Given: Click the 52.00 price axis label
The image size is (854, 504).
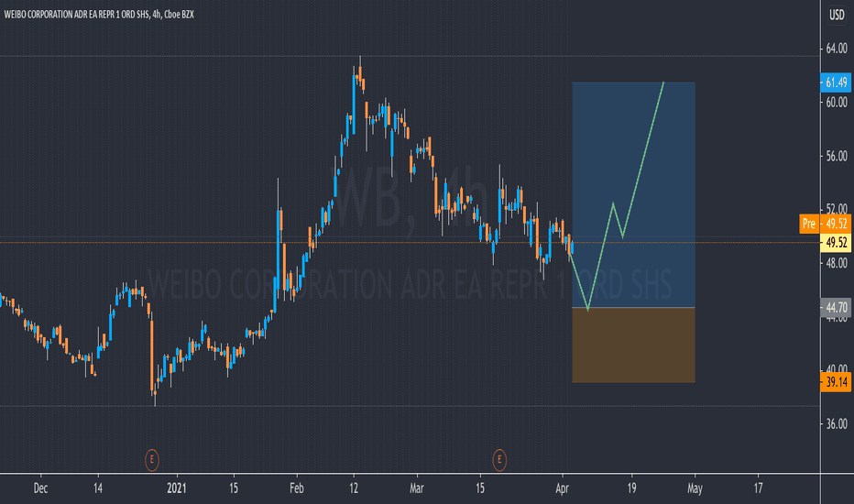Looking at the screenshot, I should pyautogui.click(x=837, y=209).
